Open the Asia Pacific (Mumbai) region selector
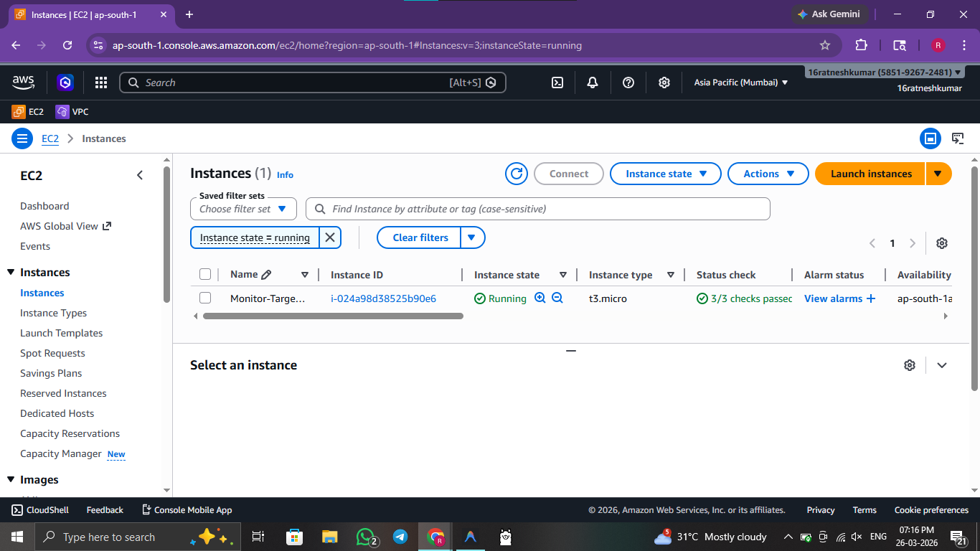 741,83
